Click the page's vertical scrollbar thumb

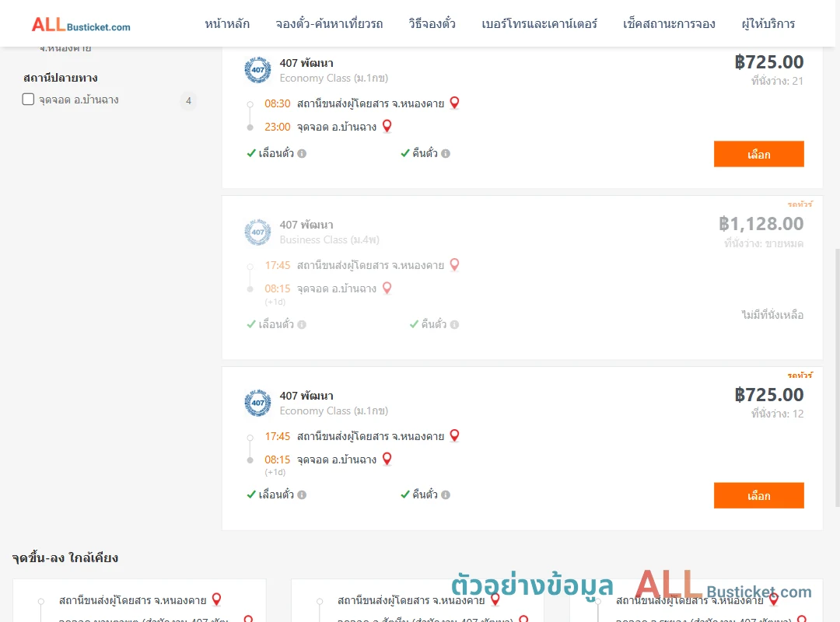click(x=837, y=378)
